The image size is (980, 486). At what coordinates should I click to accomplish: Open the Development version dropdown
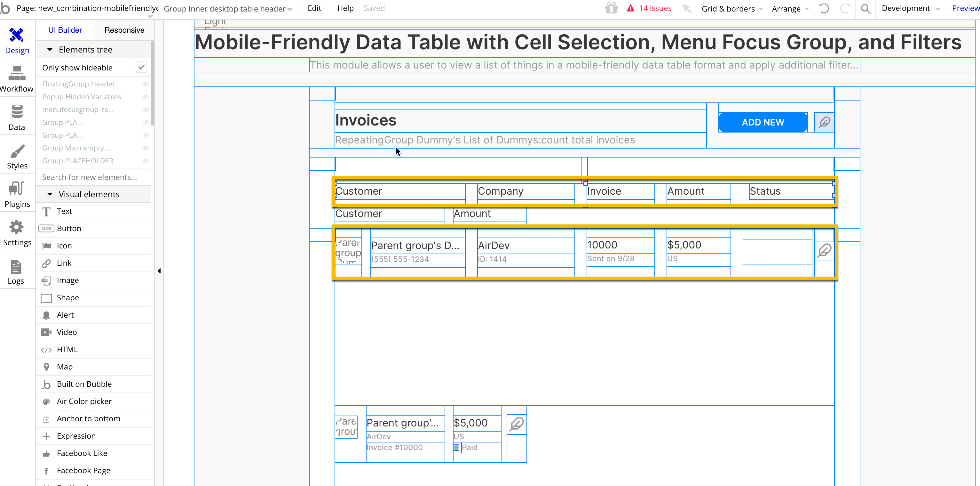(x=911, y=8)
